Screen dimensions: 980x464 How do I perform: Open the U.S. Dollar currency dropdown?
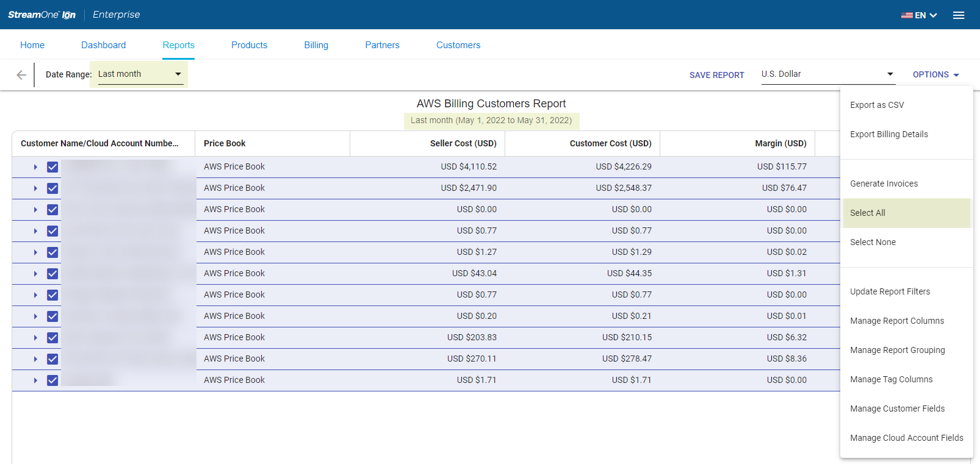click(827, 74)
